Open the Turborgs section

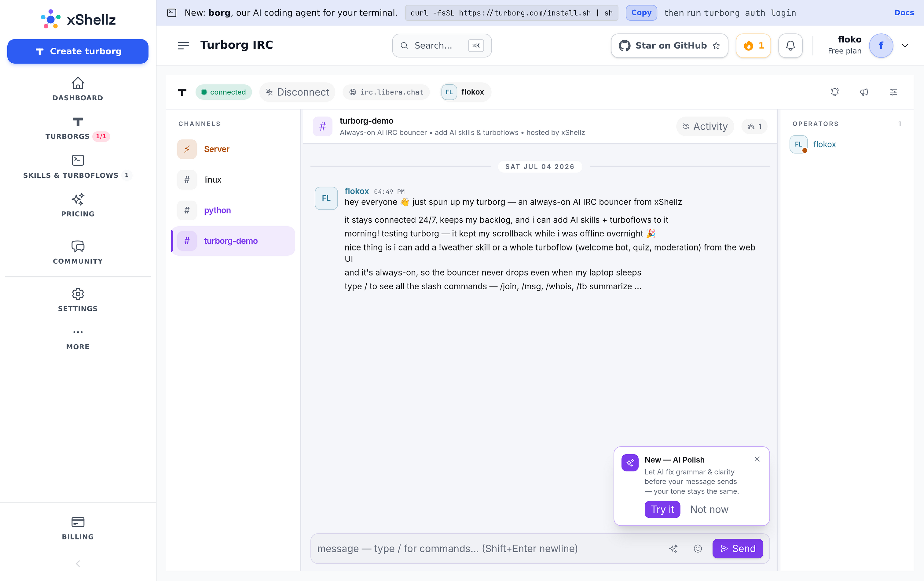pyautogui.click(x=78, y=129)
